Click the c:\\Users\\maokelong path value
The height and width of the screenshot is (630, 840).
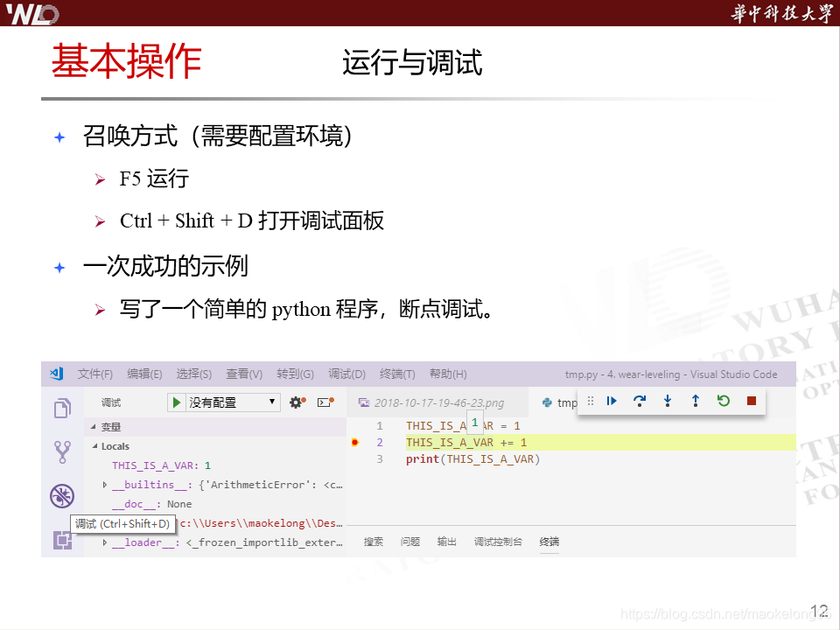coord(261,523)
